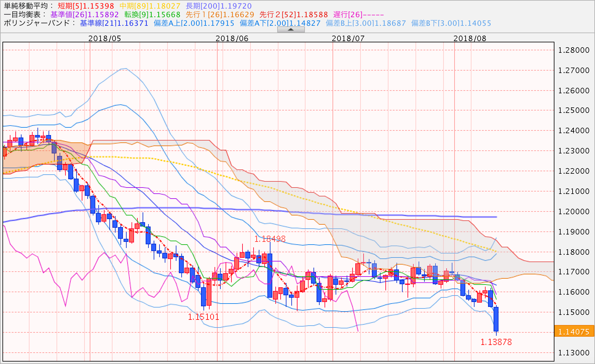The width and height of the screenshot is (595, 364).
Task: Click Bollinger 基準線[21]1.16371 label
Action: (114, 23)
